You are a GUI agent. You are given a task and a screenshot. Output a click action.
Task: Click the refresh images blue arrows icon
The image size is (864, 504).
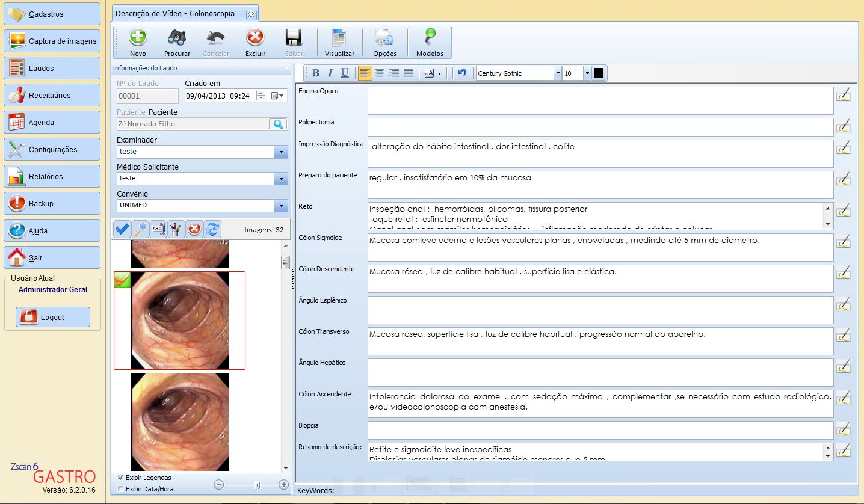point(213,229)
